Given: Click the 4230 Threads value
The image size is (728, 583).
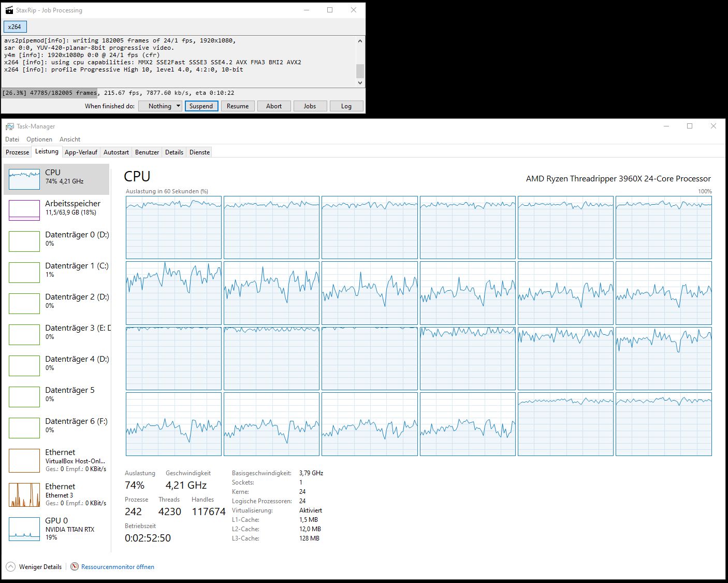Looking at the screenshot, I should coord(170,511).
